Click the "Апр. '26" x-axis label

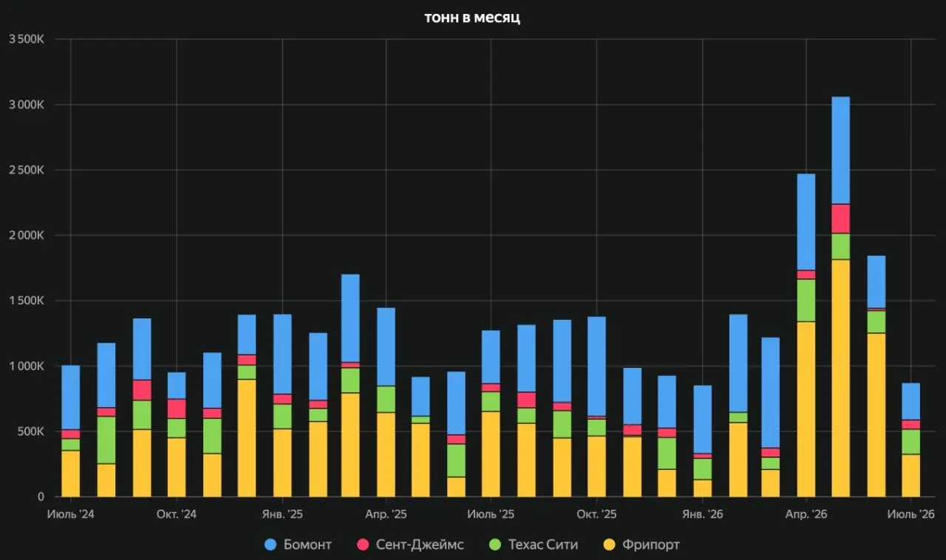pyautogui.click(x=806, y=514)
